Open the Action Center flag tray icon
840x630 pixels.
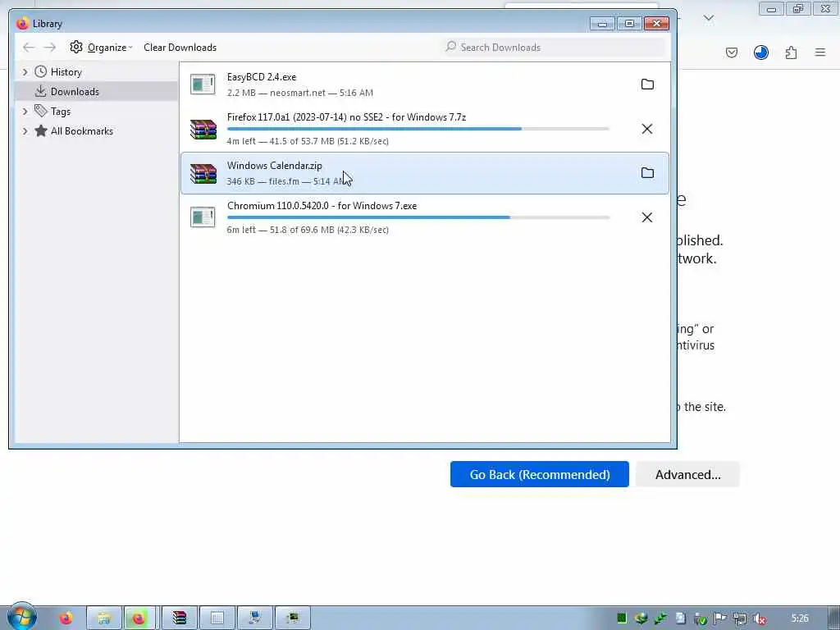coord(720,619)
